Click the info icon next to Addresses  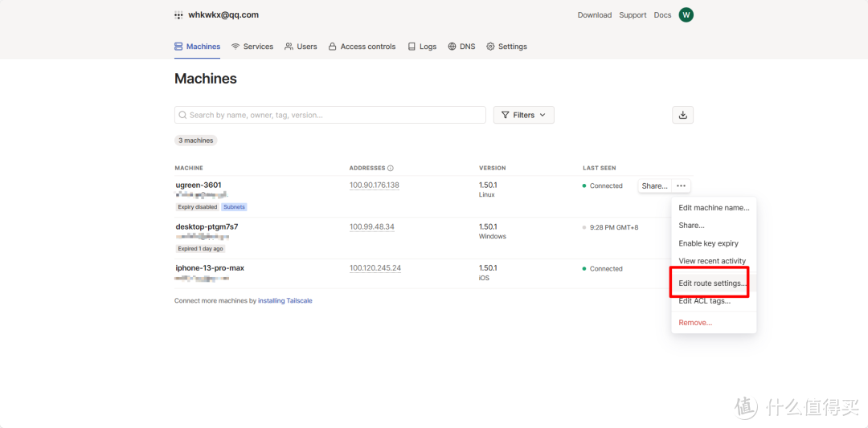(391, 168)
